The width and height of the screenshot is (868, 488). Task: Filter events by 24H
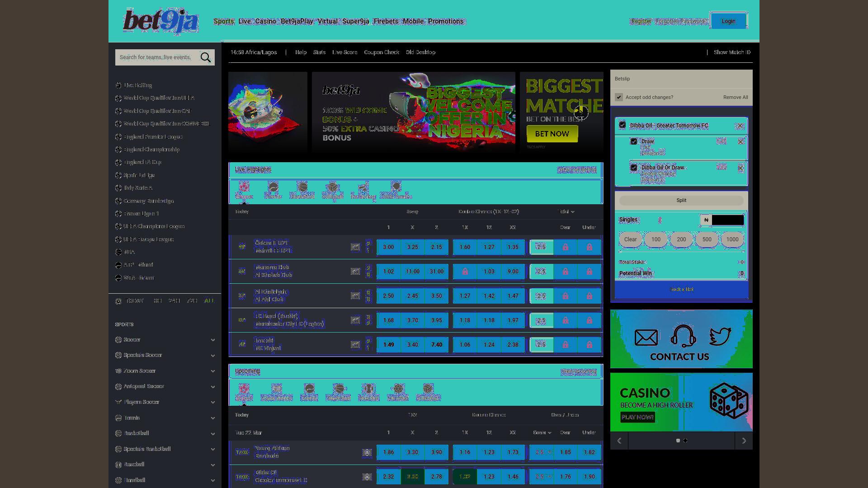pyautogui.click(x=174, y=301)
